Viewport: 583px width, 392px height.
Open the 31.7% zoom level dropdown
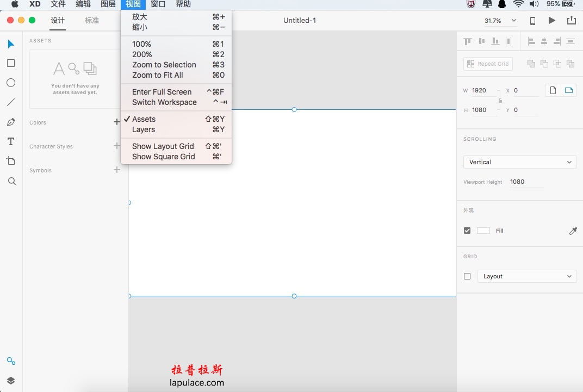pyautogui.click(x=500, y=21)
